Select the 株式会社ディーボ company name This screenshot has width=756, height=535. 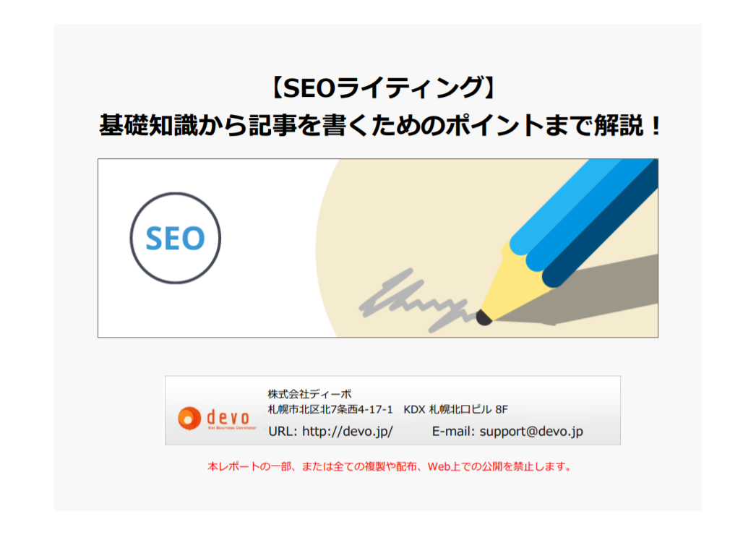pyautogui.click(x=309, y=393)
